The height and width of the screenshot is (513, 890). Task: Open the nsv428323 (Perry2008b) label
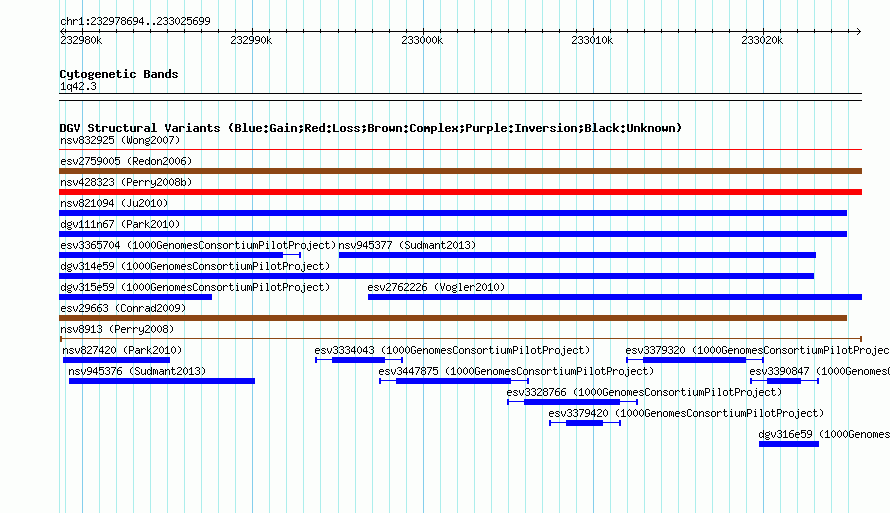[x=126, y=182]
